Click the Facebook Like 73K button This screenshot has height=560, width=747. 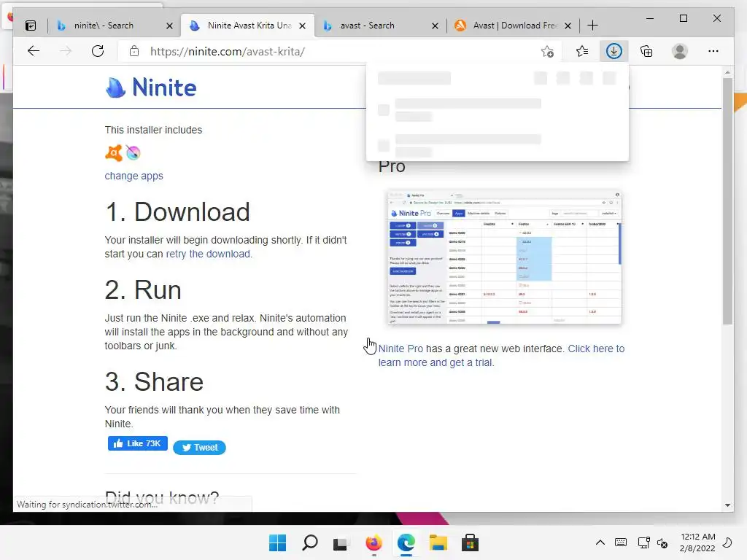point(138,443)
